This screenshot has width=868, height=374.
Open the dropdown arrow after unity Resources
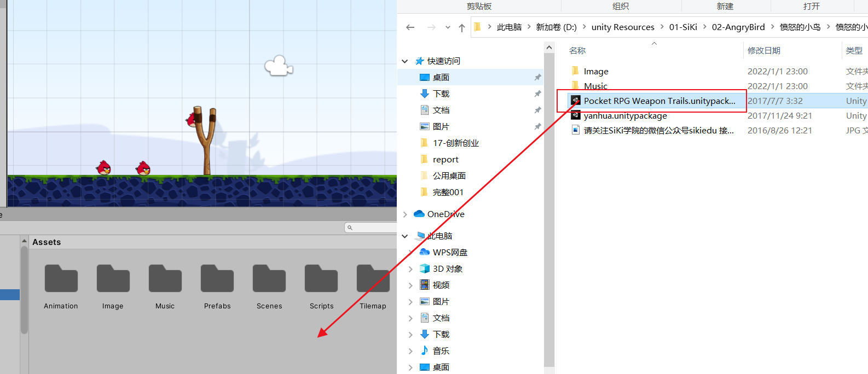pyautogui.click(x=662, y=27)
